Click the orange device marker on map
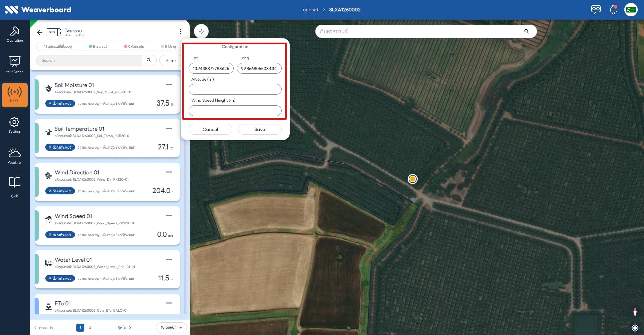Screen dimensions: 644x335 click(x=413, y=179)
